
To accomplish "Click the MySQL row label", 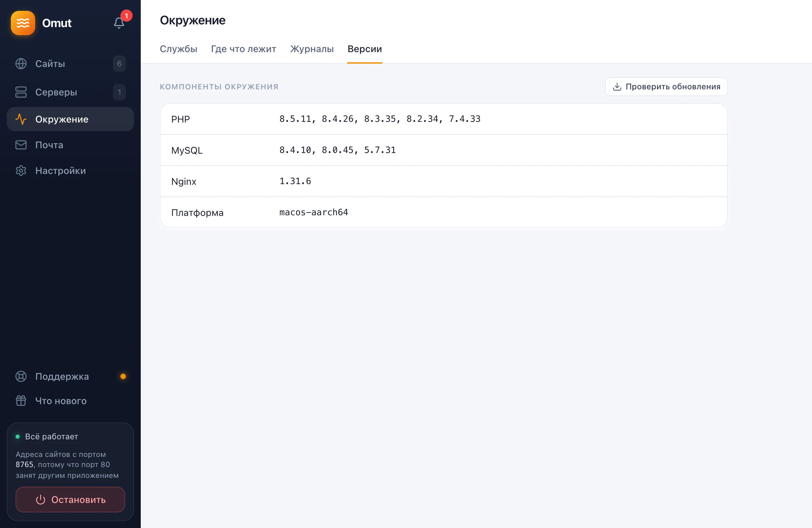I will point(187,150).
